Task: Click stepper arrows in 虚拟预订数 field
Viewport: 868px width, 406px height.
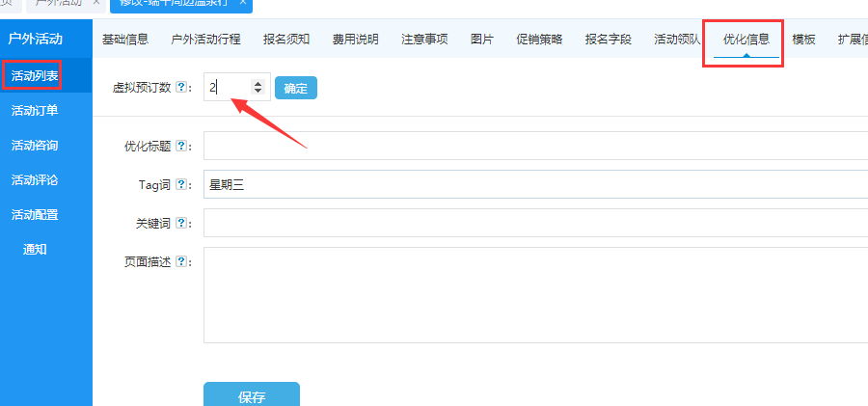Action: [258, 88]
